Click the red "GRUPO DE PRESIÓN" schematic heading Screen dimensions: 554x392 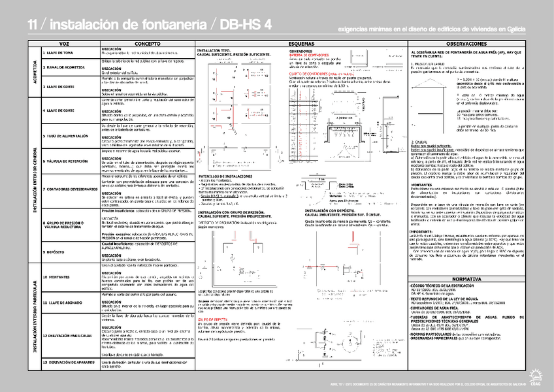click(213, 319)
